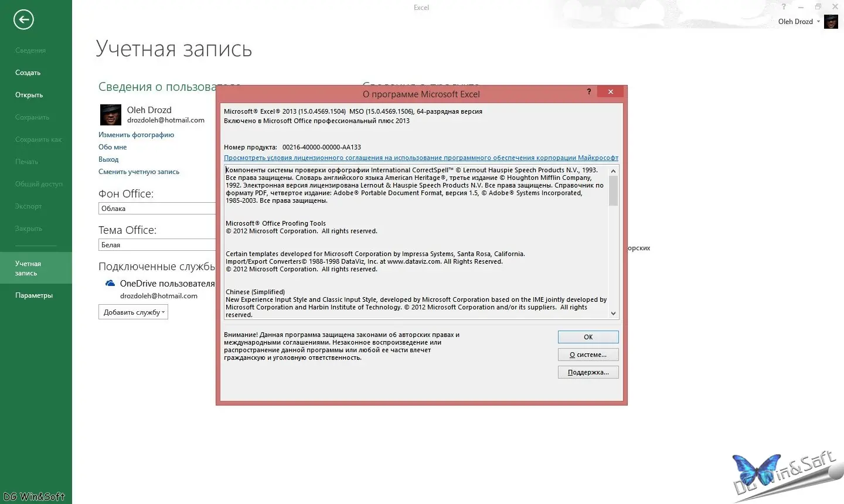
Task: Click the Oleh Drozd profile photo
Action: point(110,115)
